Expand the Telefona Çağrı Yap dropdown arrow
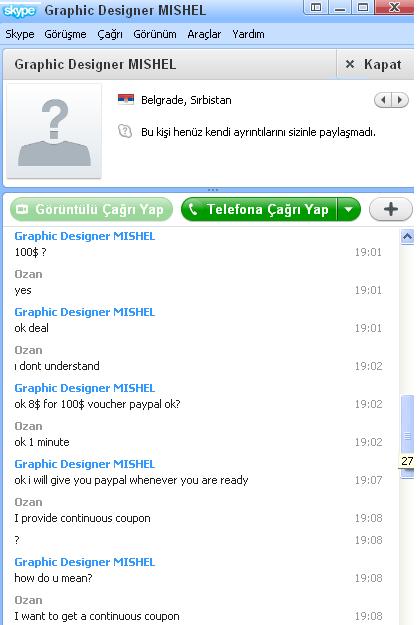 pyautogui.click(x=349, y=209)
